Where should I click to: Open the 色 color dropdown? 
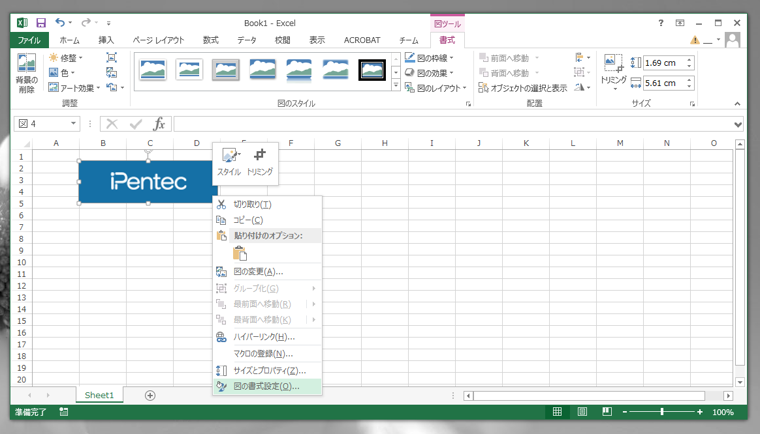click(x=62, y=73)
